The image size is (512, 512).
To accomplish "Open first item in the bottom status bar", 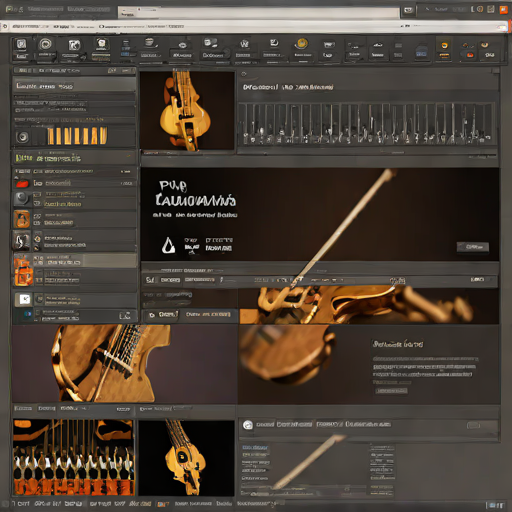I will [21, 503].
